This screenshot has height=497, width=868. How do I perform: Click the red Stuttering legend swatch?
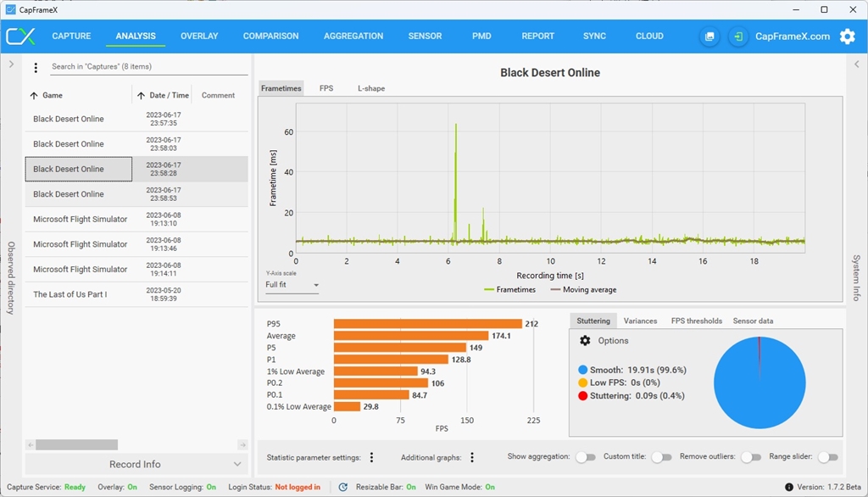582,396
